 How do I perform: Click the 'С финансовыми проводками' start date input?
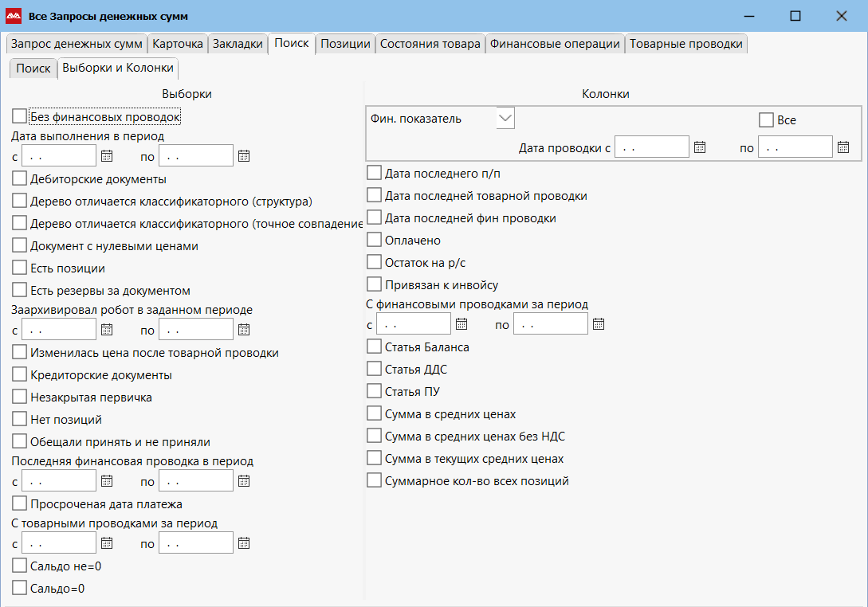click(x=413, y=324)
